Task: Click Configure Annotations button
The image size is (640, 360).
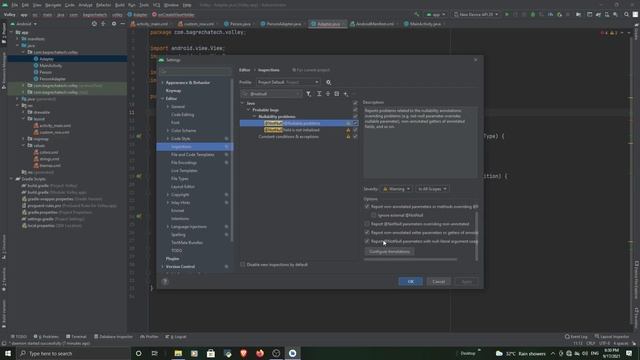Action: pos(389,251)
